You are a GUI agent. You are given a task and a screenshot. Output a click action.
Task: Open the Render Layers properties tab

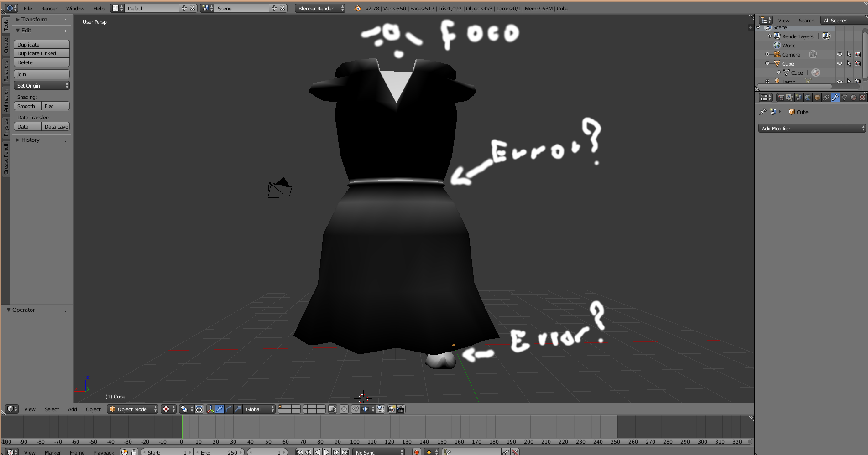790,98
